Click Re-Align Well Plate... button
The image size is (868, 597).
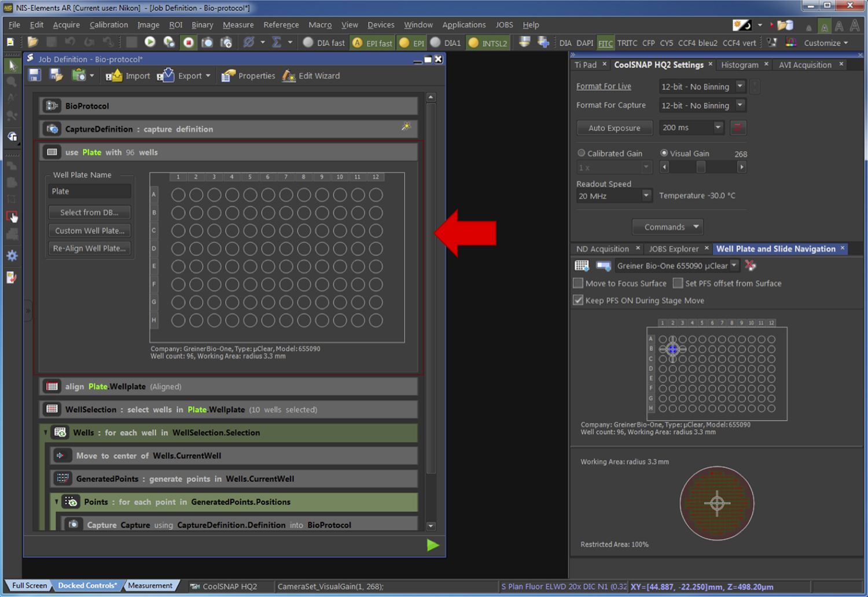(x=89, y=248)
